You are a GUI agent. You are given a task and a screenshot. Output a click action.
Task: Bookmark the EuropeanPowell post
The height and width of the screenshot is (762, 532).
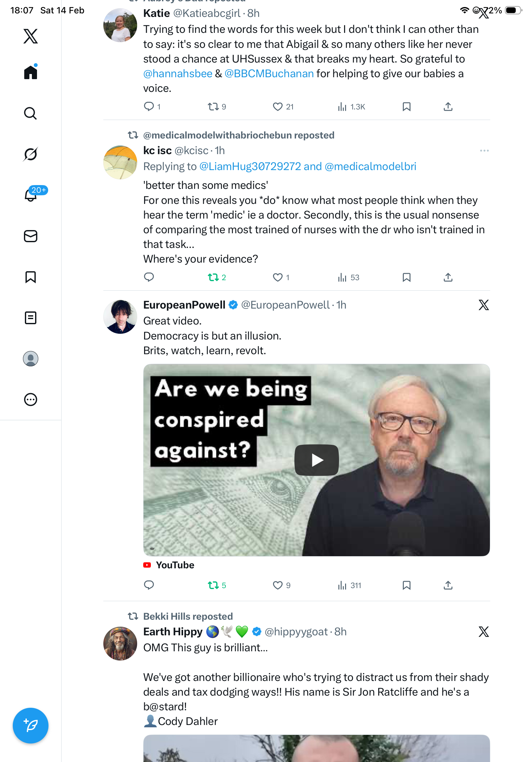coord(406,586)
